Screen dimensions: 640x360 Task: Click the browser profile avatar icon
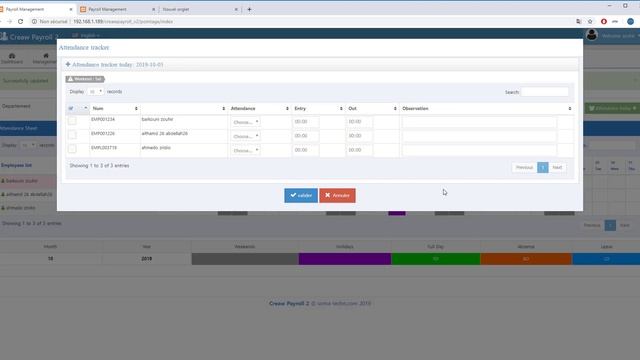pyautogui.click(x=630, y=21)
